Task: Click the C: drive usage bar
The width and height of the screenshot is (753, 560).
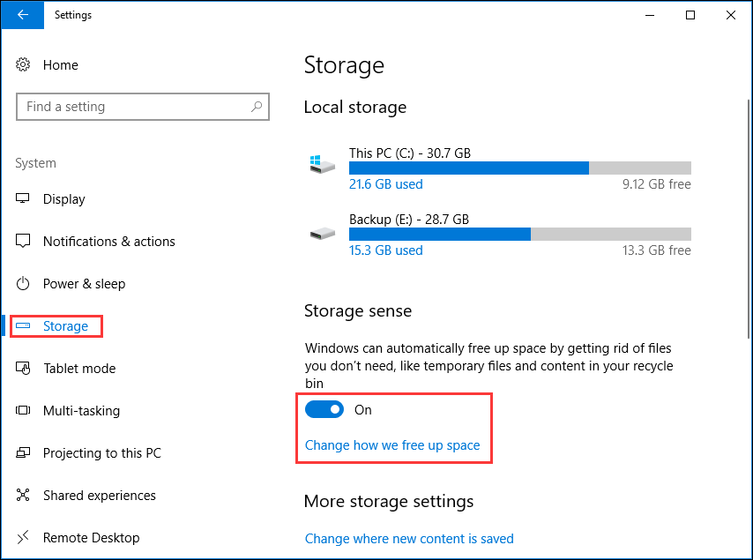Action: point(518,168)
